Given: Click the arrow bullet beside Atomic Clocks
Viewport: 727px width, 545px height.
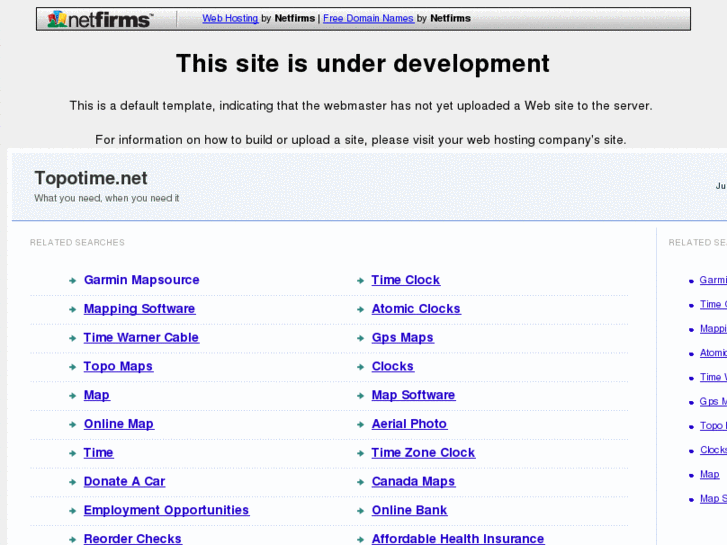Looking at the screenshot, I should tap(360, 309).
